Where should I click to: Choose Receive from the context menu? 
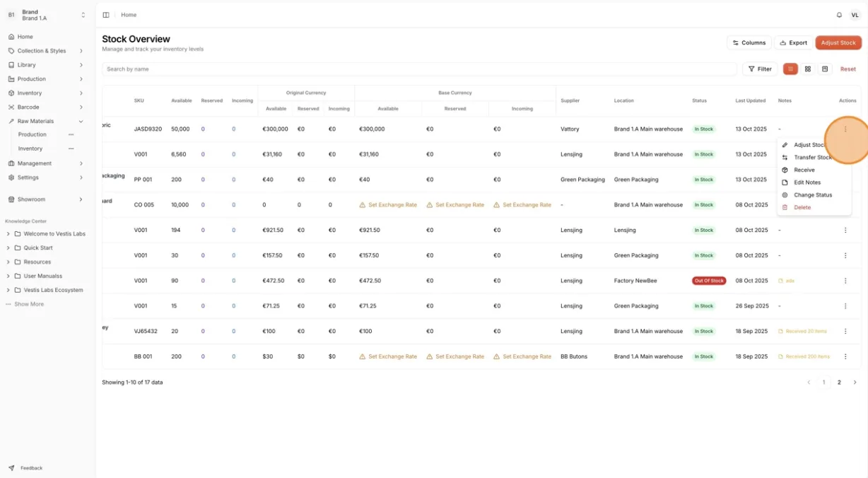[x=814, y=170]
